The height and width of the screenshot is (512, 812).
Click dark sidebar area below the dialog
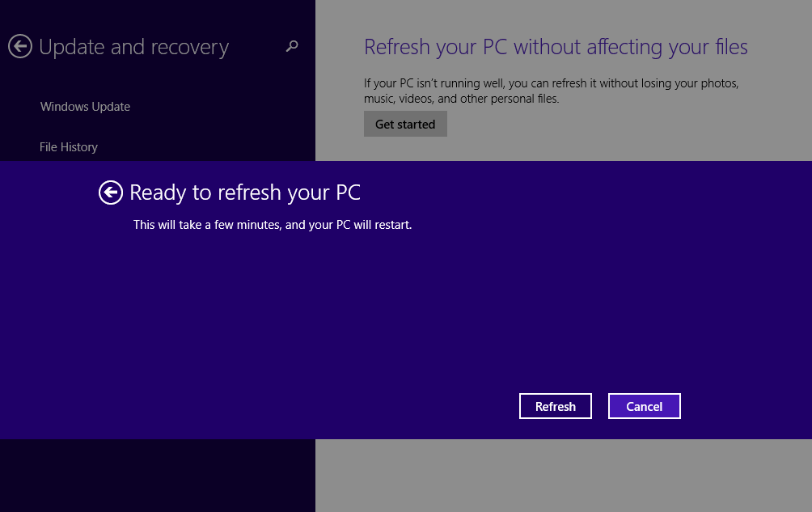pyautogui.click(x=158, y=477)
